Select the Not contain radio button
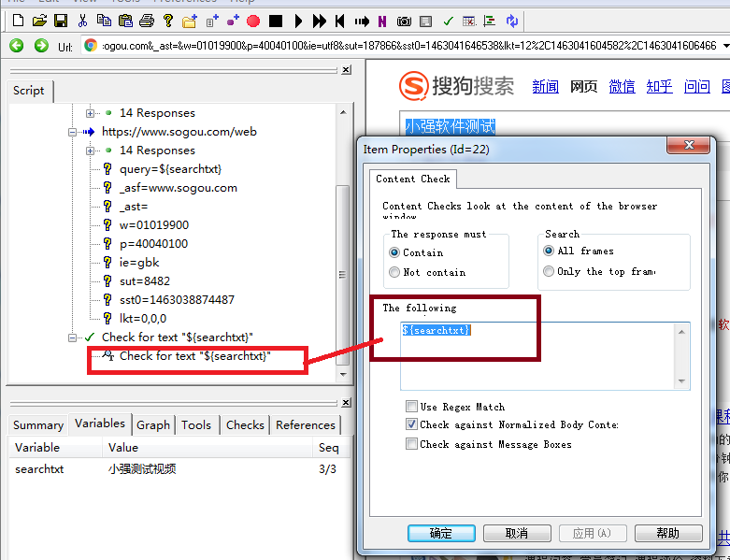This screenshot has height=560, width=730. coord(394,272)
